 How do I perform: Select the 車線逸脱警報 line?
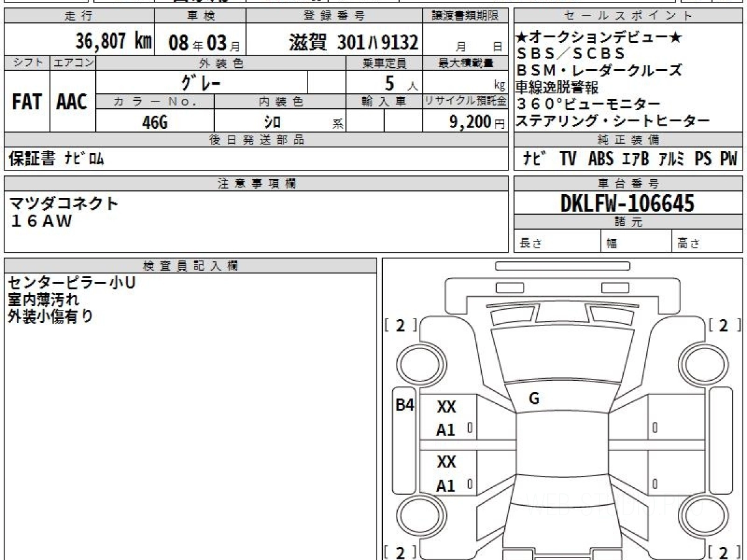coord(557,87)
